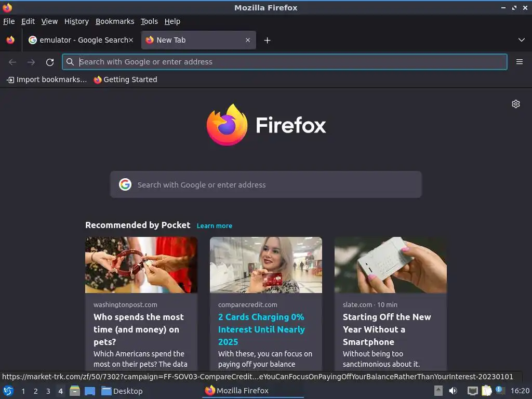Focus the page center Google search field
This screenshot has width=532, height=399.
point(265,184)
